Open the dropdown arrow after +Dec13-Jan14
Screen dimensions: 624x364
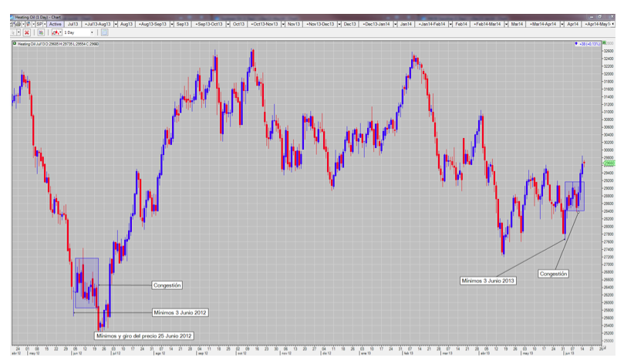(395, 24)
